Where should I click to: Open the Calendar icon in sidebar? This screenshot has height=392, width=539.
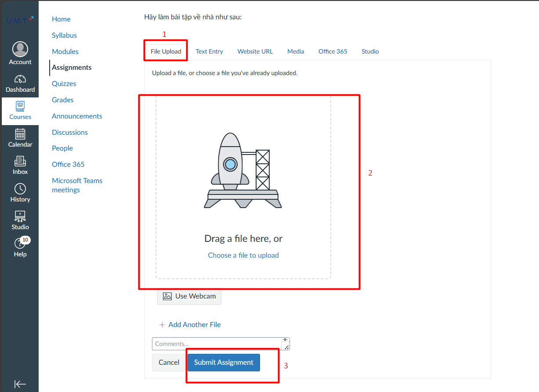tap(20, 134)
